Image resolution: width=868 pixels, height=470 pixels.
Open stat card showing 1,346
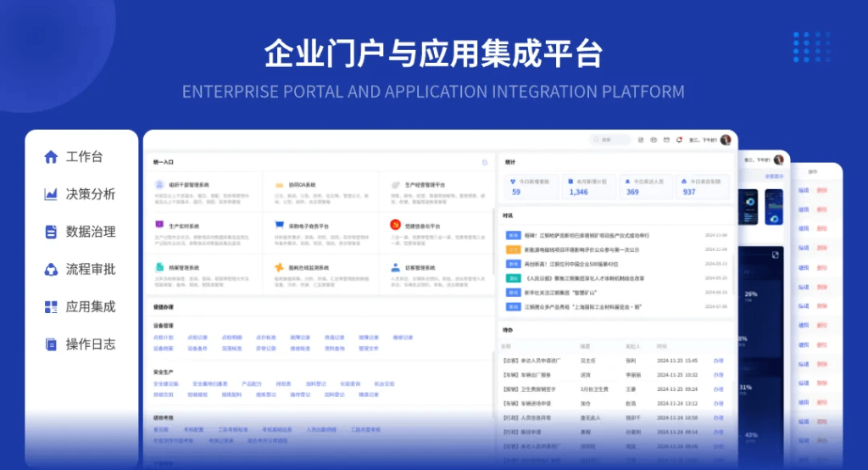(x=589, y=187)
